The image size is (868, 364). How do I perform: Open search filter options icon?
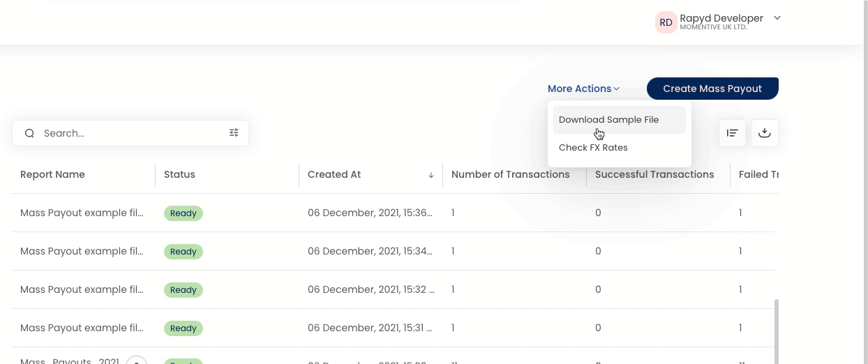[x=234, y=132]
